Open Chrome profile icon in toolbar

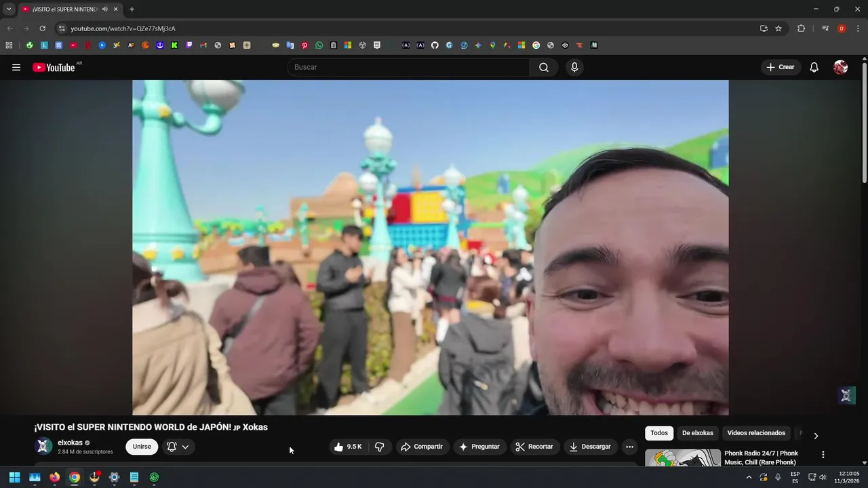(x=842, y=28)
